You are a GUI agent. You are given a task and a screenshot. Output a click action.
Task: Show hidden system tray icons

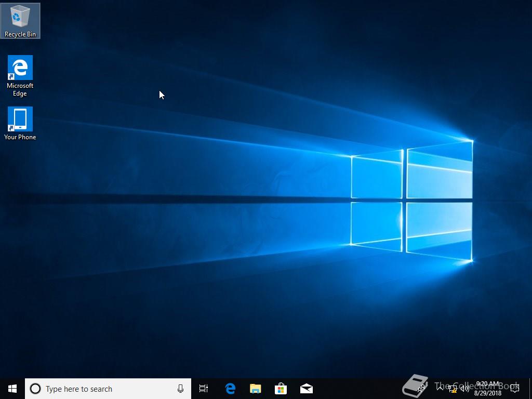pyautogui.click(x=440, y=388)
